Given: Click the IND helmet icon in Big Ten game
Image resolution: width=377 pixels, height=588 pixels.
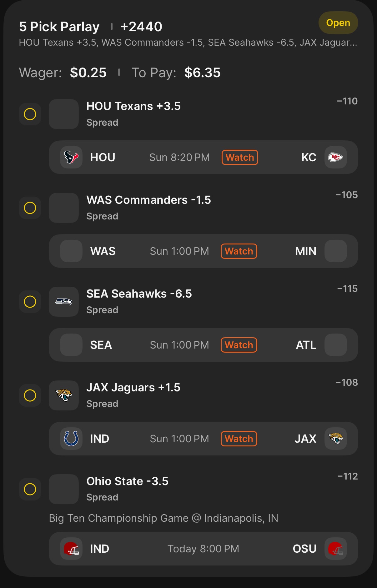Looking at the screenshot, I should click(71, 549).
